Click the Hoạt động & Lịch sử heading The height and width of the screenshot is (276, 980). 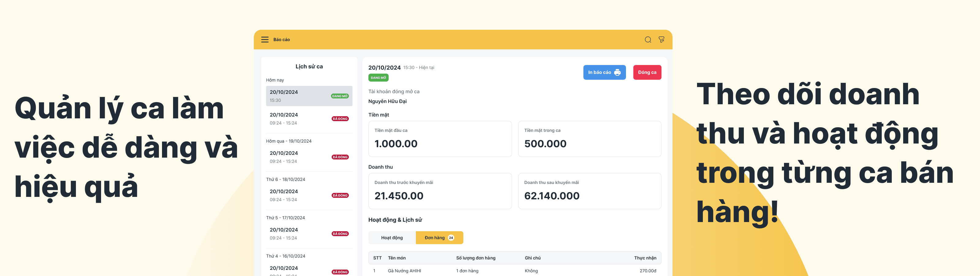(395, 220)
